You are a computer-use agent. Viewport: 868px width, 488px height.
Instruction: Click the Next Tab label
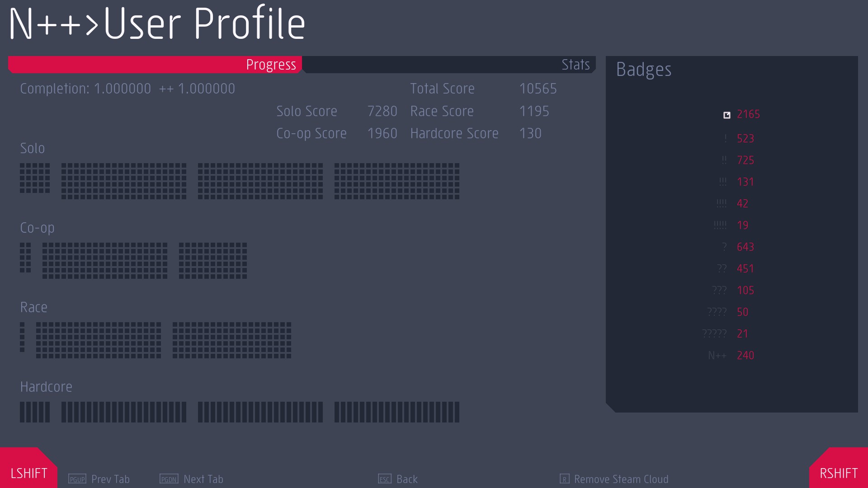click(x=203, y=479)
